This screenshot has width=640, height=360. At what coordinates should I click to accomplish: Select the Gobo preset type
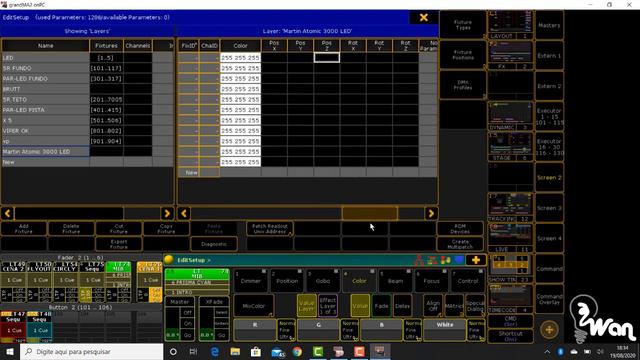click(x=323, y=281)
